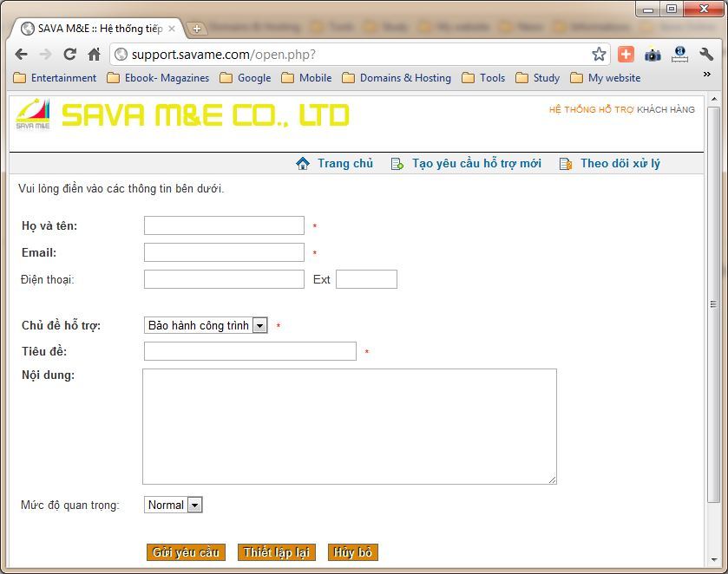Reload the current page
The image size is (728, 574).
70,55
